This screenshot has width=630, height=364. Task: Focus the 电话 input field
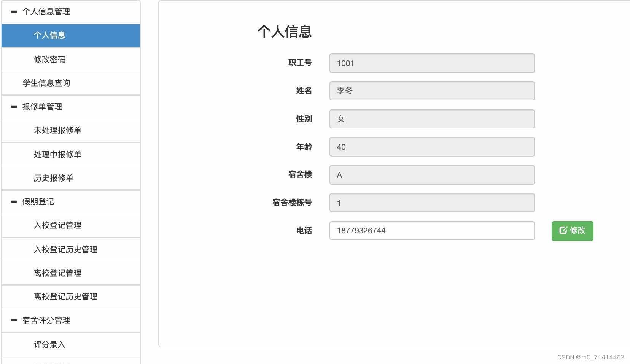point(432,231)
